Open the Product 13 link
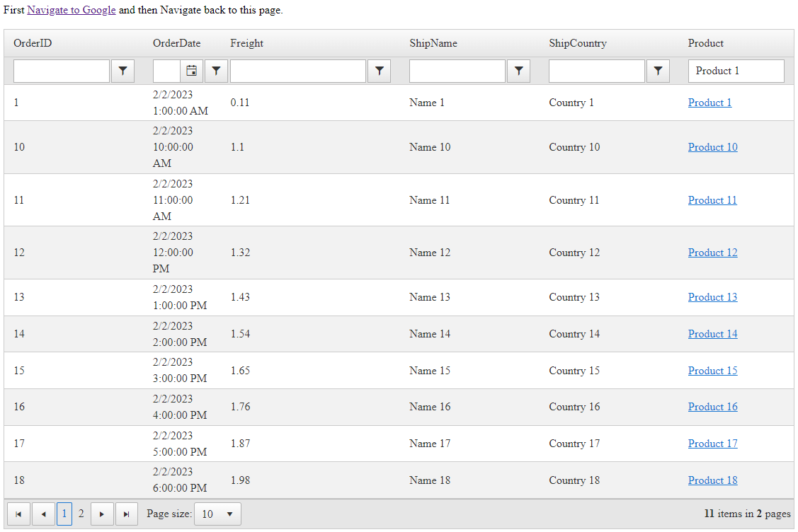The image size is (798, 532). point(712,297)
